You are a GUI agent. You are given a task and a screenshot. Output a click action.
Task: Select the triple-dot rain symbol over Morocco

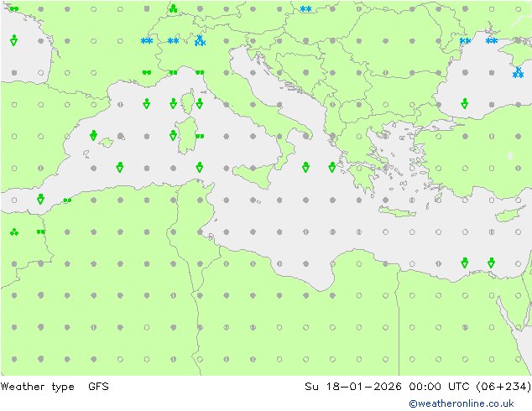(14, 232)
